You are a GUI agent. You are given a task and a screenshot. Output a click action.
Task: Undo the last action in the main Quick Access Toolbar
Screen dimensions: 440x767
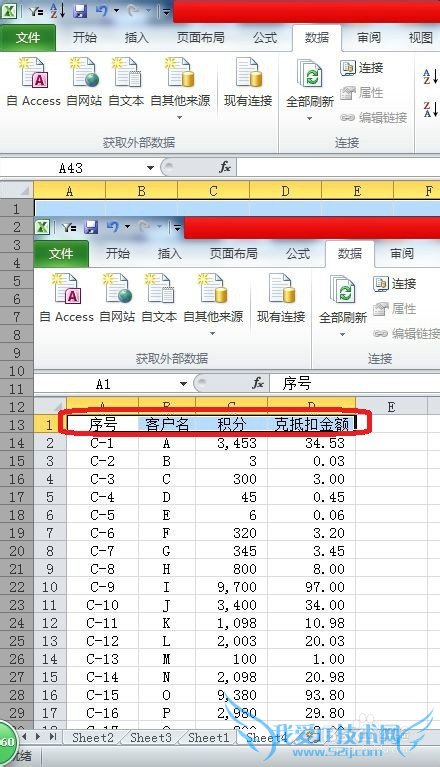102,11
